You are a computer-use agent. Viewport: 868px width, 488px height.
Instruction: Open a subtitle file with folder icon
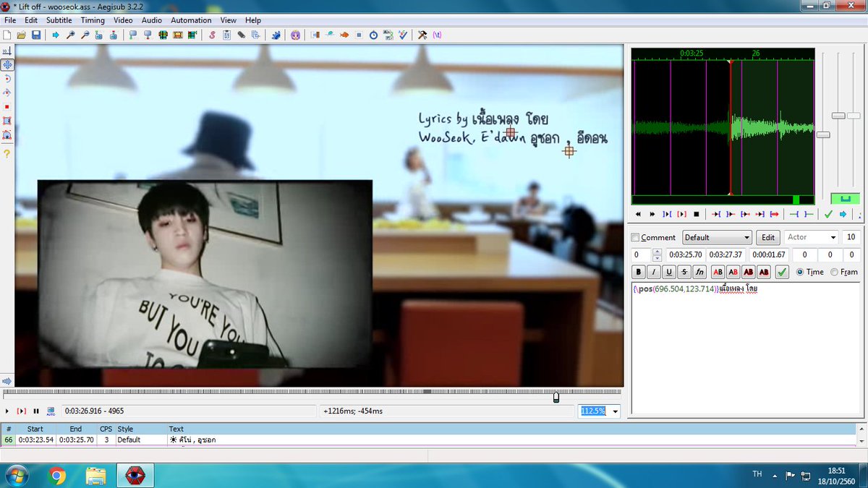tap(22, 35)
